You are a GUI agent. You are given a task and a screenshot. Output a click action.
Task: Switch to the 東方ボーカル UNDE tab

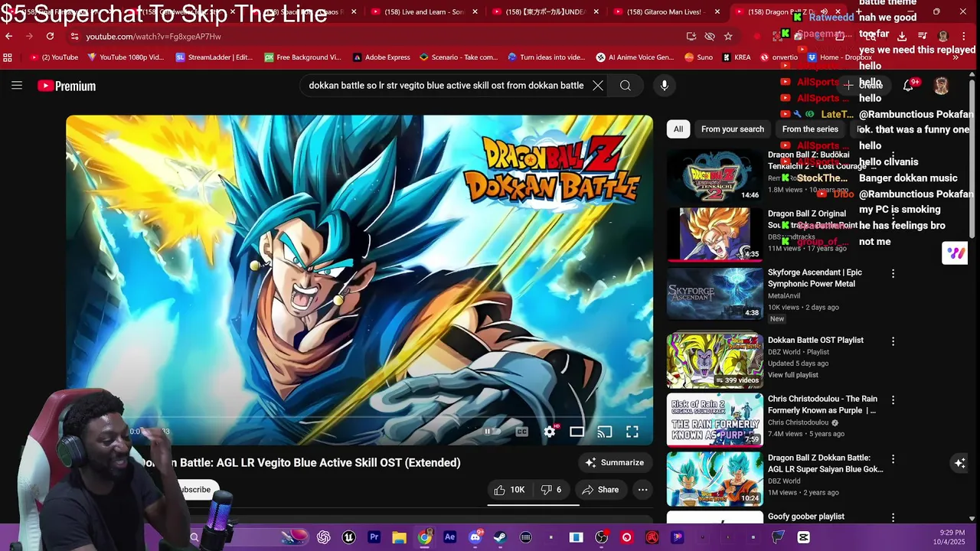pyautogui.click(x=546, y=11)
